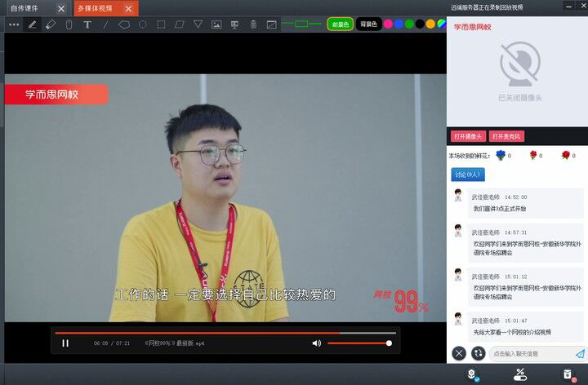Select the text tool

point(87,24)
